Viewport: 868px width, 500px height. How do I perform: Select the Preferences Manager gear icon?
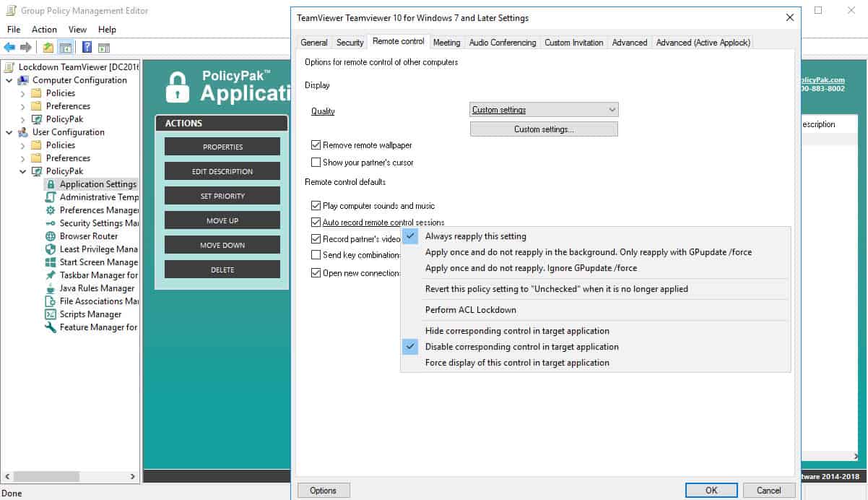tap(51, 210)
